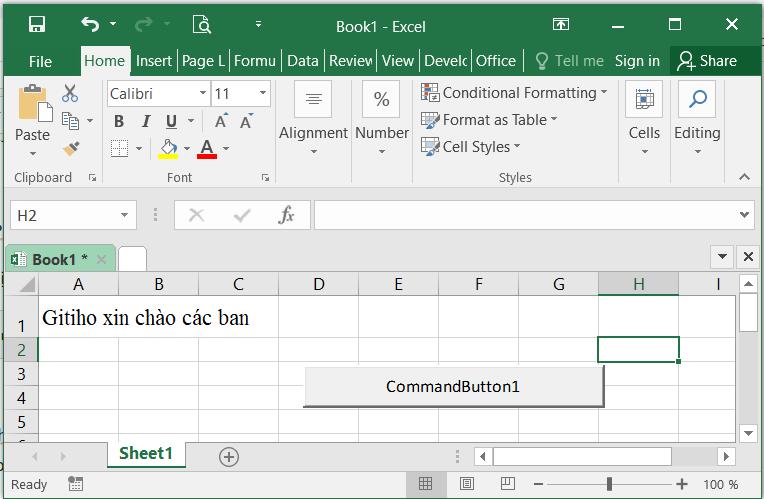
Task: Toggle macro recording icon in status bar
Action: (x=76, y=484)
